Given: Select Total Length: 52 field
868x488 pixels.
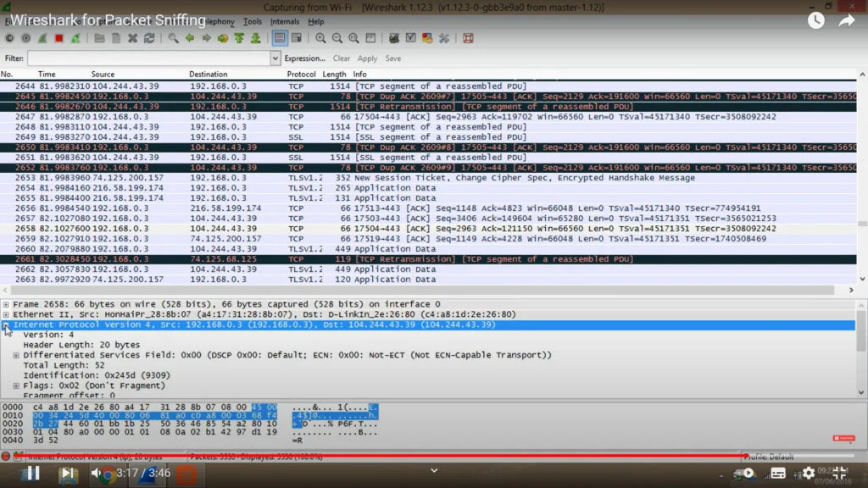Looking at the screenshot, I should [64, 365].
